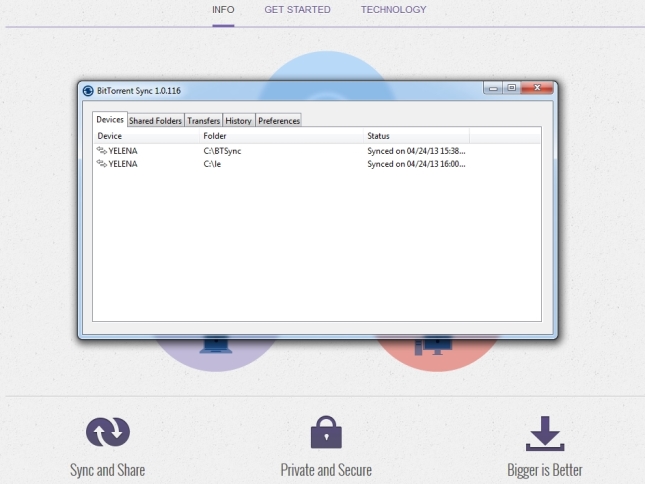Click sync arrows icon beside YELENA C:\BTSync

tap(102, 151)
